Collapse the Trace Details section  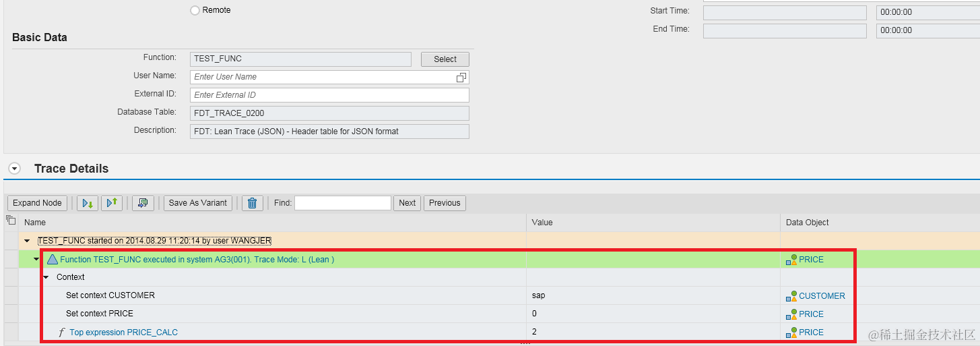(15, 169)
